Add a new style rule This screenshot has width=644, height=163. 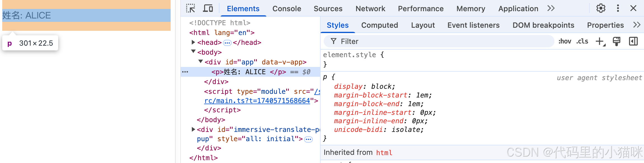[600, 41]
